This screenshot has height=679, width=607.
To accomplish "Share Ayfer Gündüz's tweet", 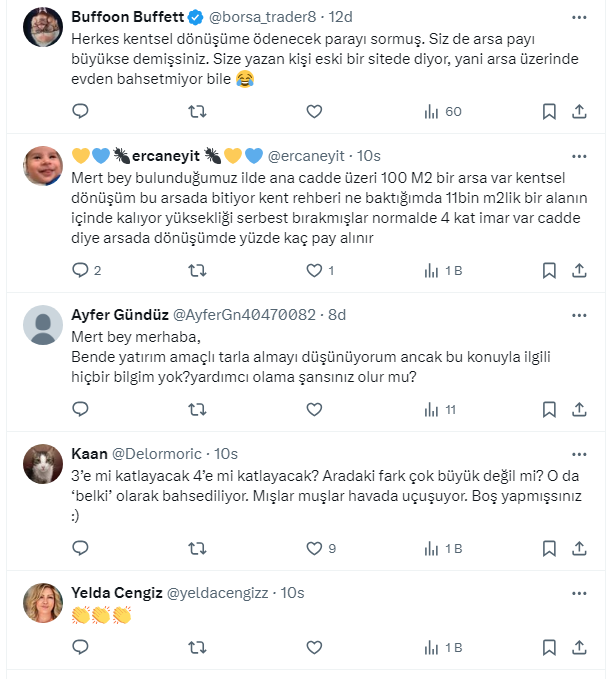I will [x=579, y=409].
